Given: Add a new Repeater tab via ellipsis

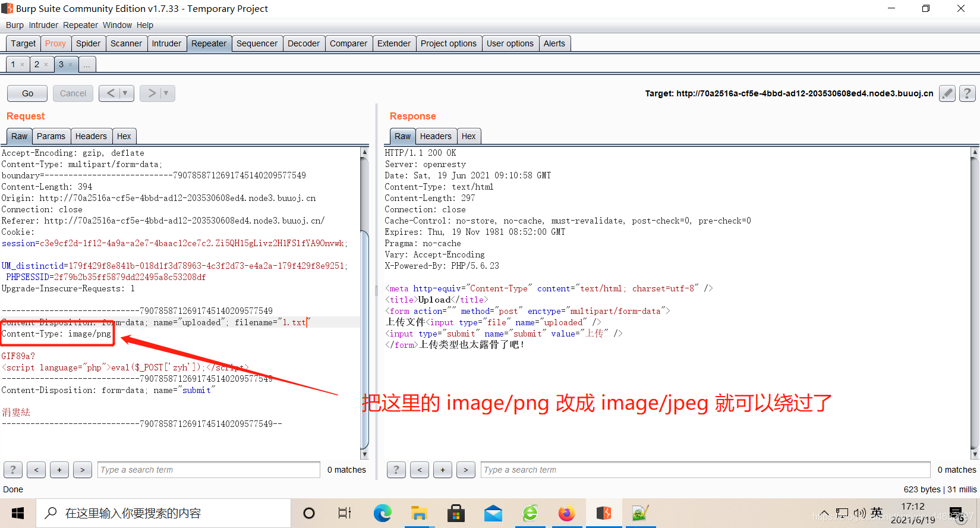Looking at the screenshot, I should coord(87,64).
